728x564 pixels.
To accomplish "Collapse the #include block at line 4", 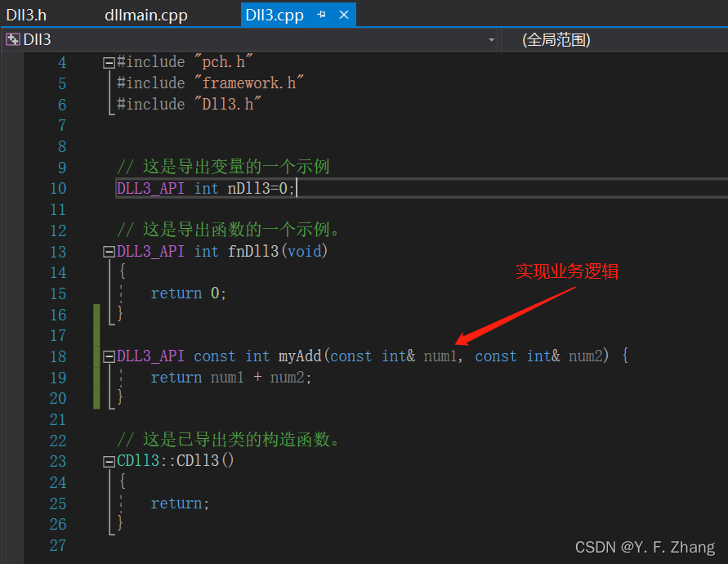I will pos(109,63).
